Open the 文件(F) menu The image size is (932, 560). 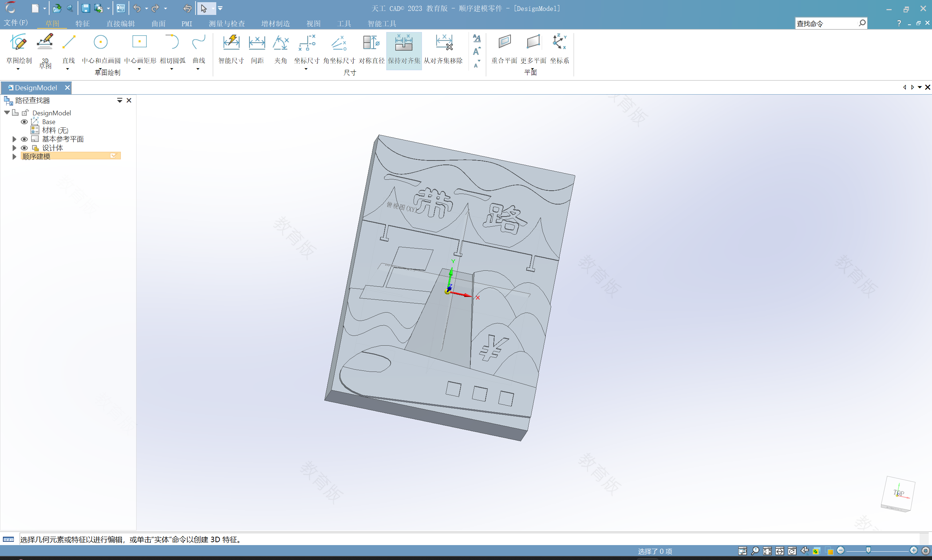click(16, 23)
